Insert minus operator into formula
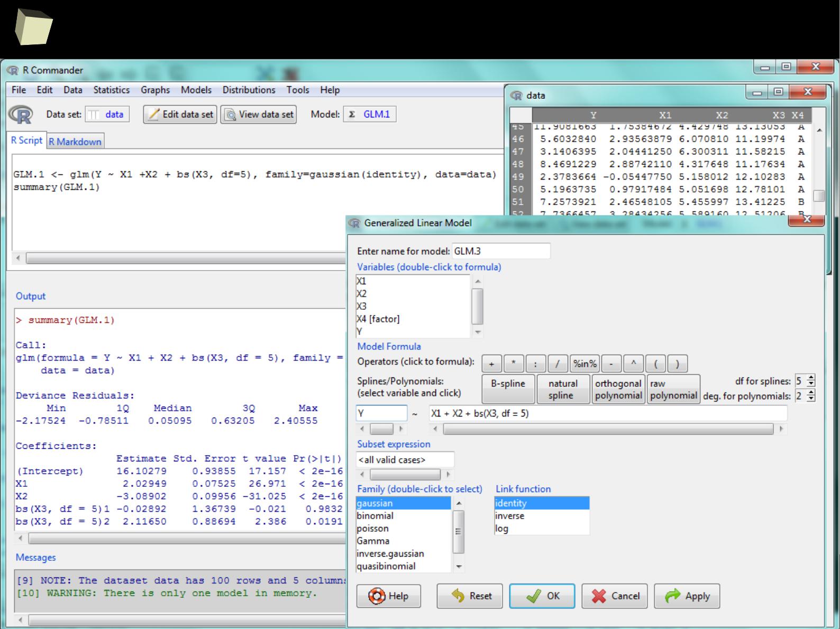This screenshot has width=840, height=629. (611, 364)
